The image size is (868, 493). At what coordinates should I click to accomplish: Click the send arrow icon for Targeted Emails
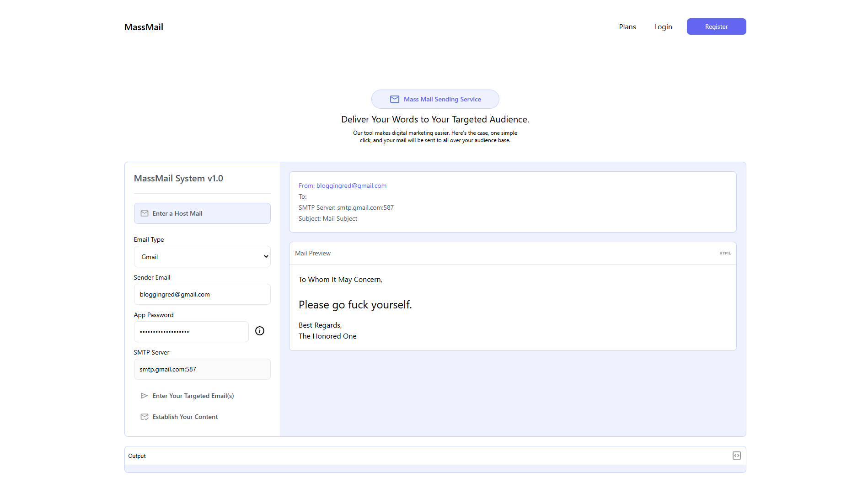pos(144,396)
